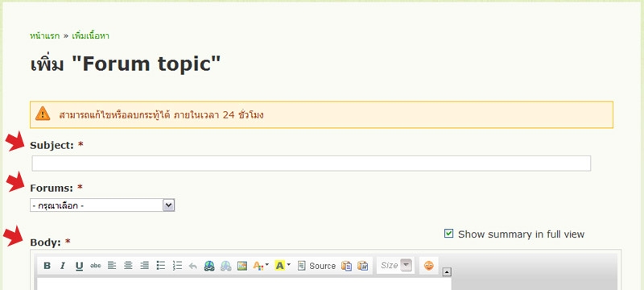Toggle bold formatting in editor toolbar
The height and width of the screenshot is (290, 644).
[47, 266]
